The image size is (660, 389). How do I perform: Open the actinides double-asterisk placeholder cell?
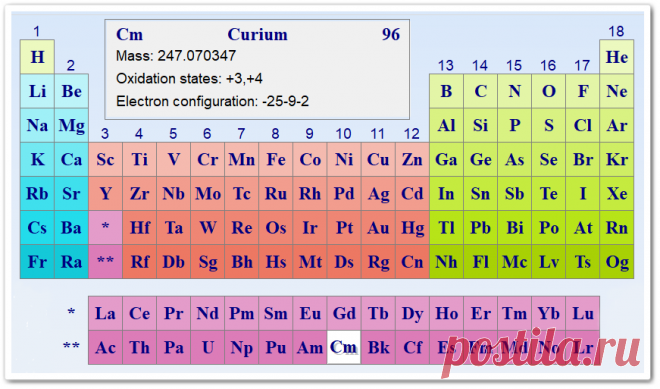pos(105,262)
